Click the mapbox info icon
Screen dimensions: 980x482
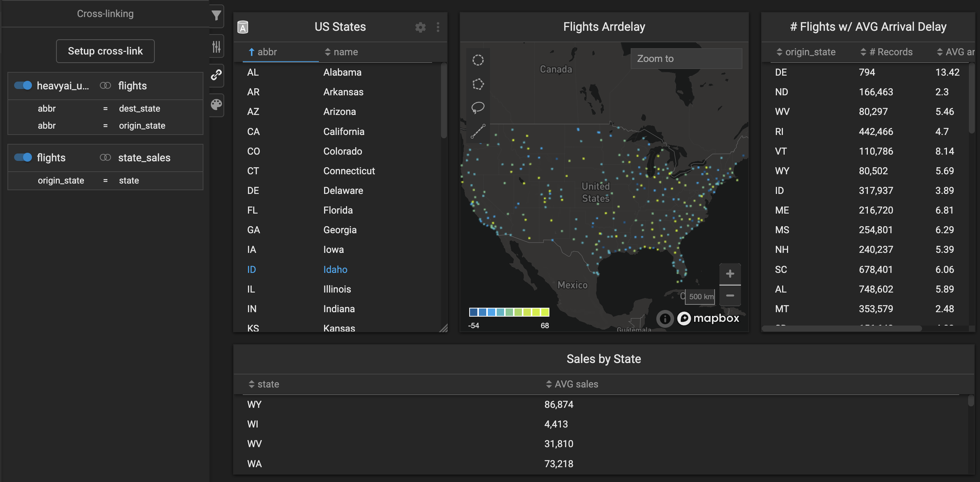664,318
